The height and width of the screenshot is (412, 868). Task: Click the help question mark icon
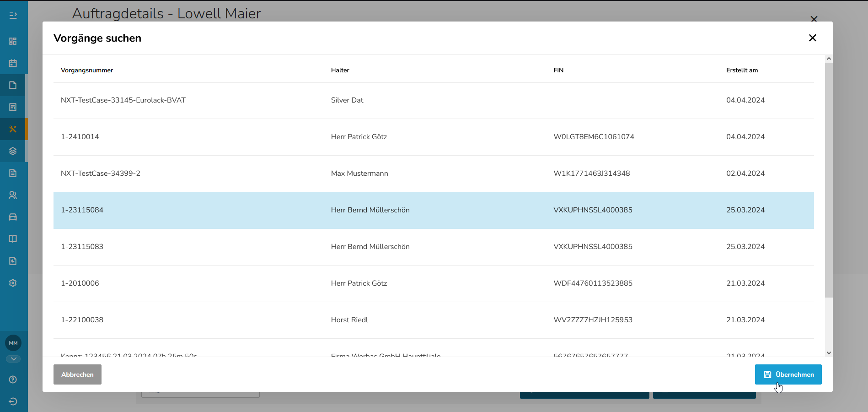[x=13, y=379]
